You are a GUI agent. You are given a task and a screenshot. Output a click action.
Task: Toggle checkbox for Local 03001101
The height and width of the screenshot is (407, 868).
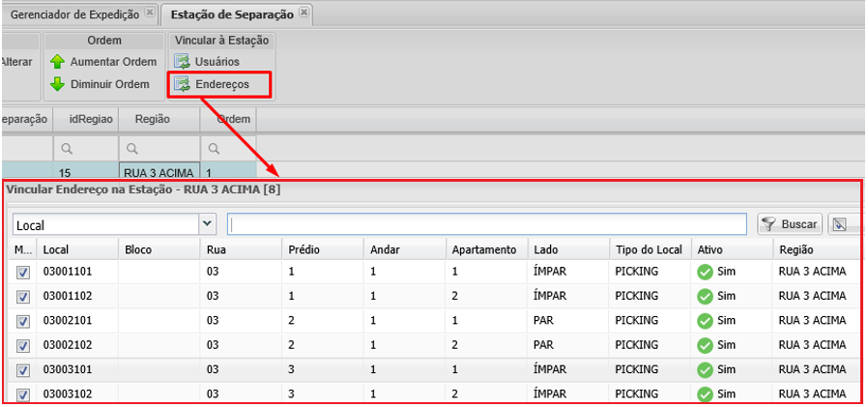click(x=23, y=273)
